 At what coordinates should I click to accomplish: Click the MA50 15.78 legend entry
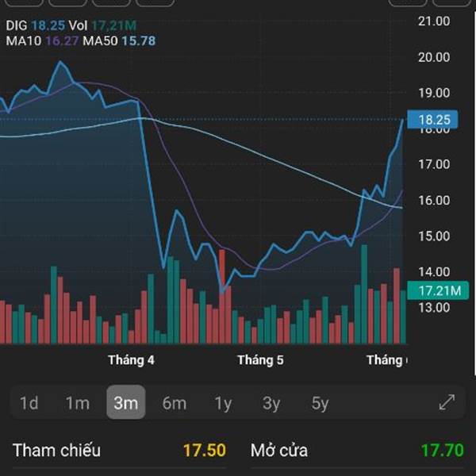119,40
